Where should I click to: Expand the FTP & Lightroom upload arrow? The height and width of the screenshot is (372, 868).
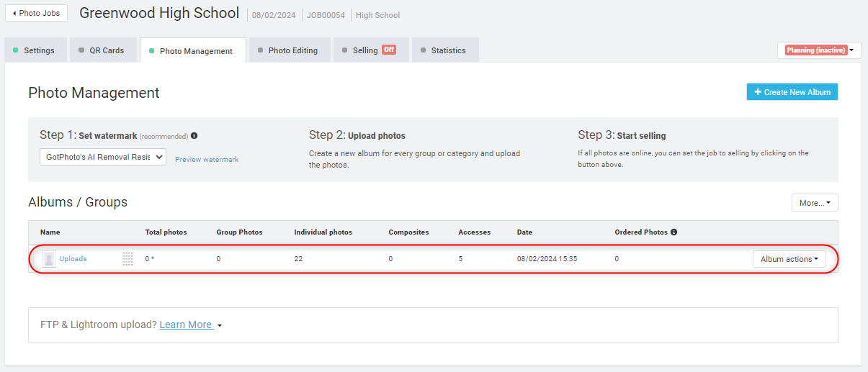point(220,326)
